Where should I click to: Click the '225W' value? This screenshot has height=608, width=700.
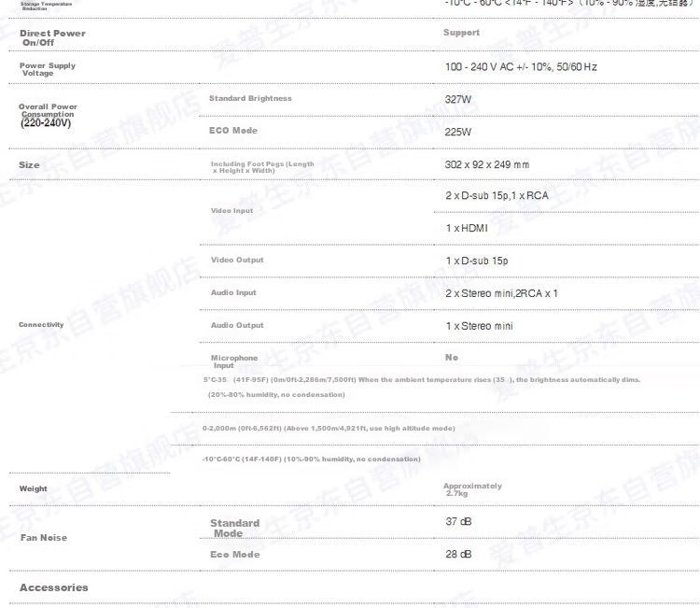458,132
